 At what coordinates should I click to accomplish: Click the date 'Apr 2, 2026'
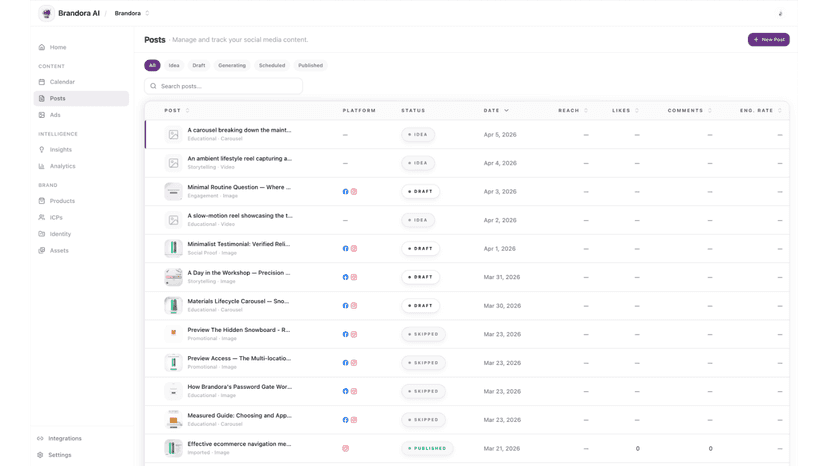click(x=500, y=220)
